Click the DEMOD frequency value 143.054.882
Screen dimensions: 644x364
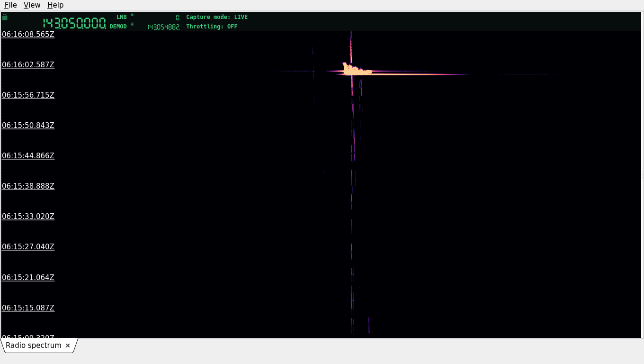[163, 27]
